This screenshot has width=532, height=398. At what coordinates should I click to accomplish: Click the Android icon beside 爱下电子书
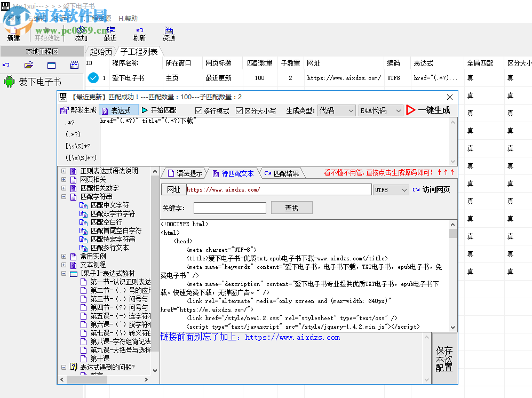coord(9,82)
